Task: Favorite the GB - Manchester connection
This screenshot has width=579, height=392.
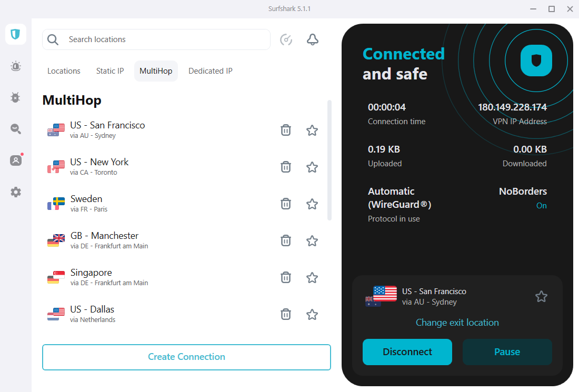Action: (312, 240)
